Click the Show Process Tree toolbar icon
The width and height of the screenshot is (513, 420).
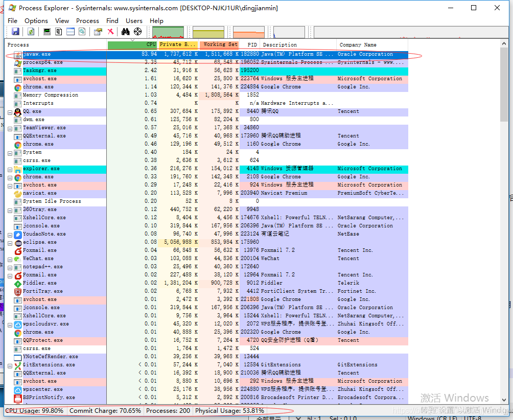click(59, 32)
